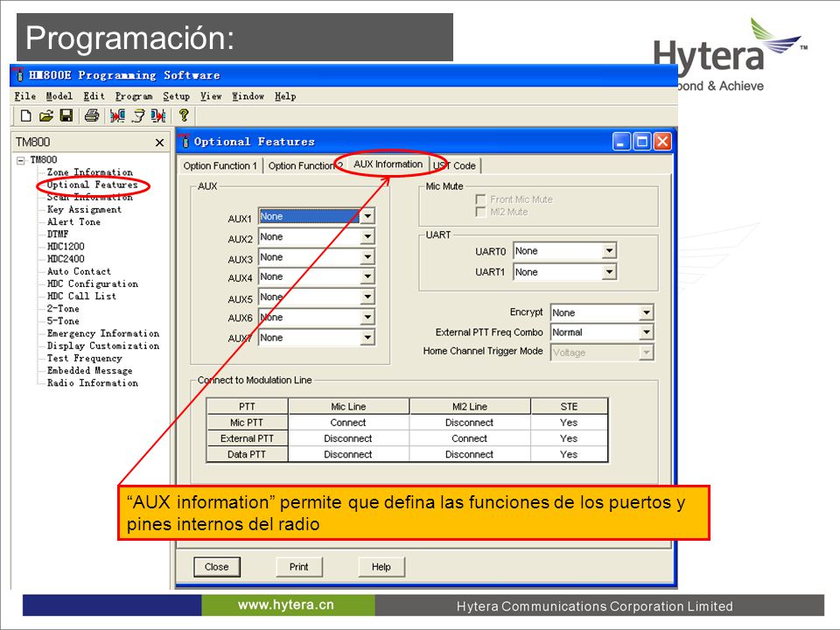The width and height of the screenshot is (840, 630).
Task: Close the TM800 tree panel
Action: tap(159, 143)
